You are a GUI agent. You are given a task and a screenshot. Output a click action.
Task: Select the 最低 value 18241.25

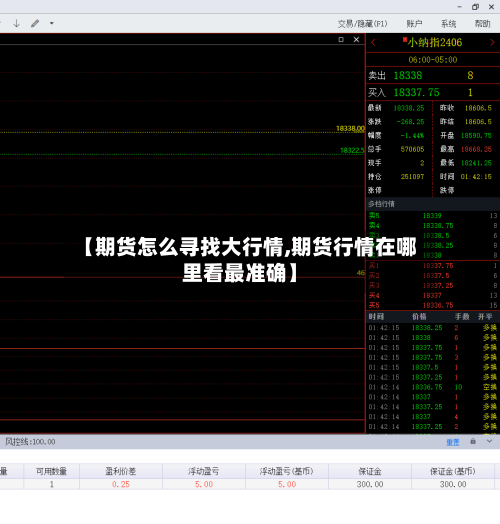[476, 163]
